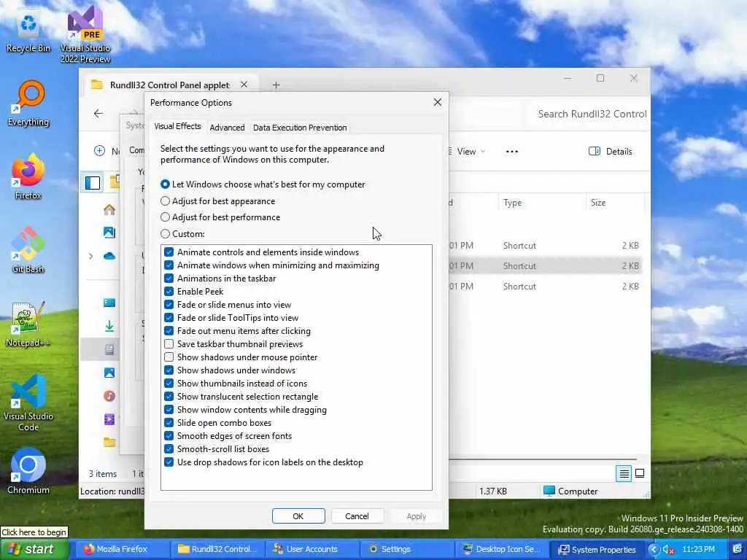747x560 pixels.
Task: Switch to System Properties taskbar button
Action: coord(597,549)
